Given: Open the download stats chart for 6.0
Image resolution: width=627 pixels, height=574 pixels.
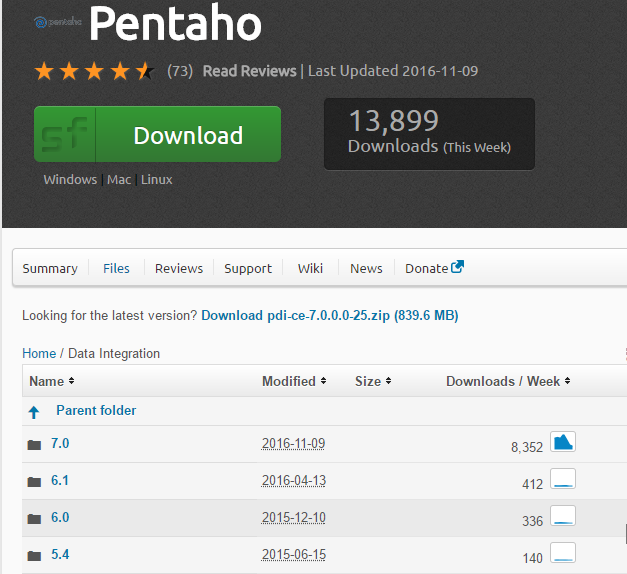Looking at the screenshot, I should [x=563, y=516].
